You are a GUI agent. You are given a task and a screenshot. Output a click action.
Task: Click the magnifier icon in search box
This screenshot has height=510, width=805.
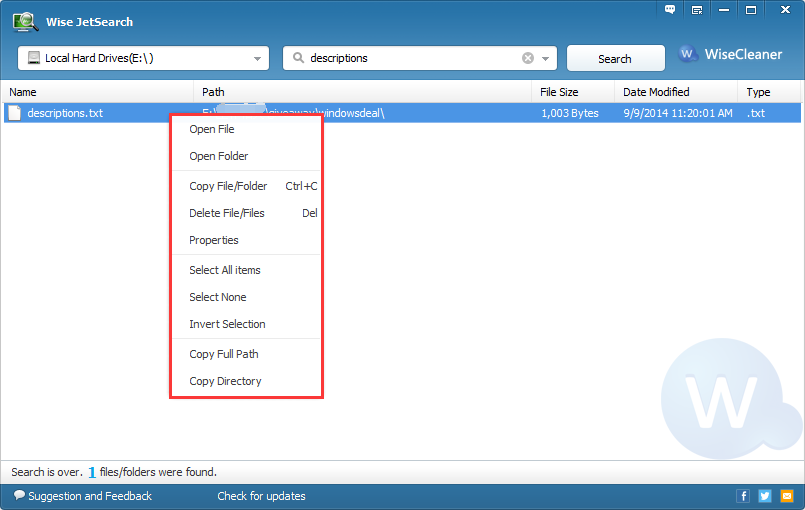(x=298, y=58)
